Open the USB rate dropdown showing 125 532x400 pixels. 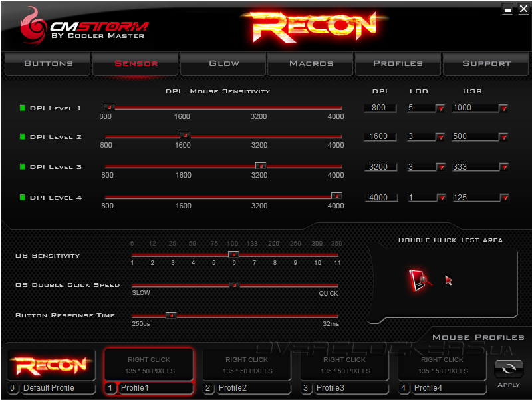click(505, 198)
